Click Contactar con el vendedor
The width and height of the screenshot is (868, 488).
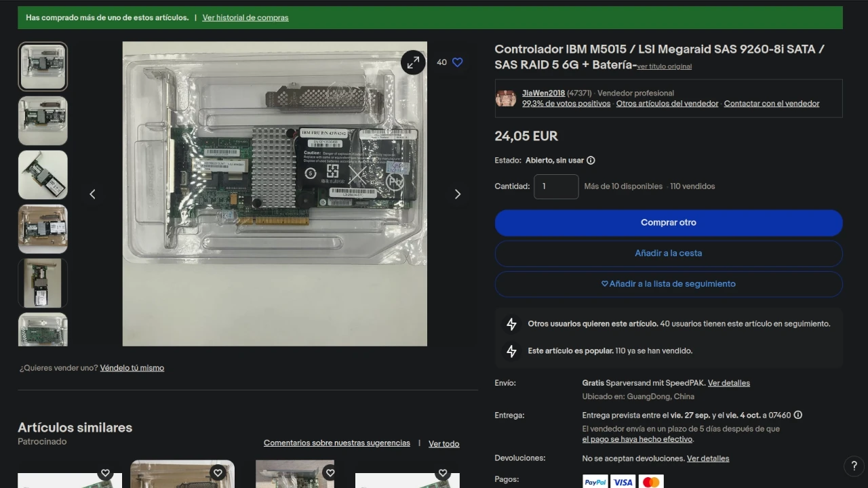tap(772, 104)
